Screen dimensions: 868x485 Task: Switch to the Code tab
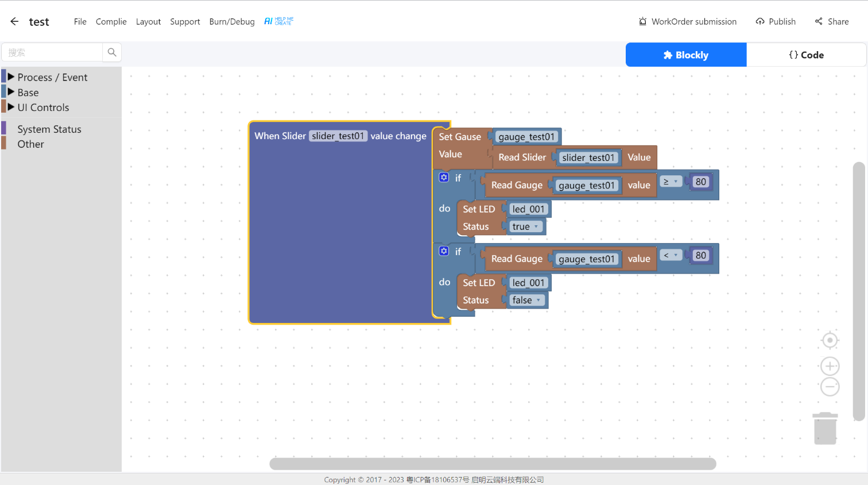[807, 55]
